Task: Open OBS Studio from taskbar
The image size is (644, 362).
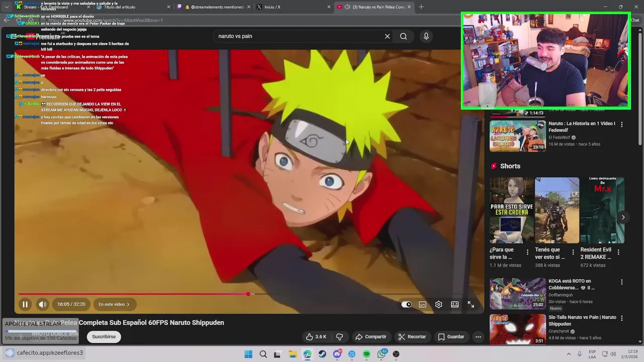Action: point(396,354)
